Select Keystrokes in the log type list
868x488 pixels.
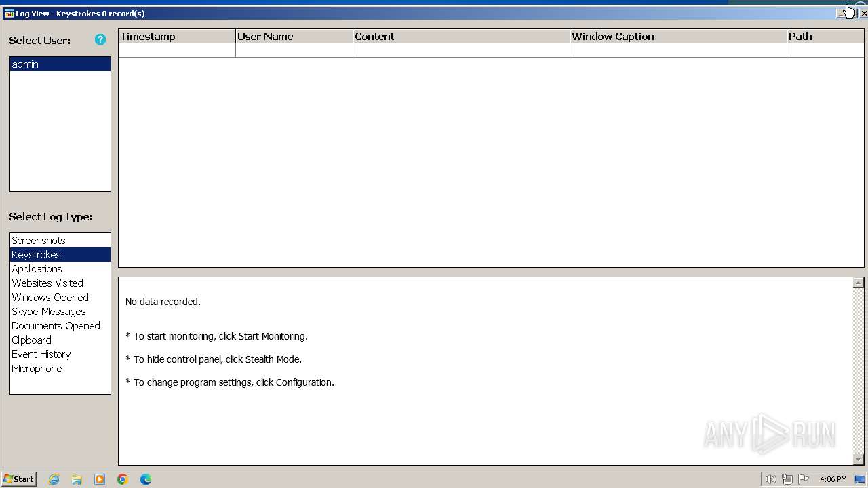click(60, 255)
